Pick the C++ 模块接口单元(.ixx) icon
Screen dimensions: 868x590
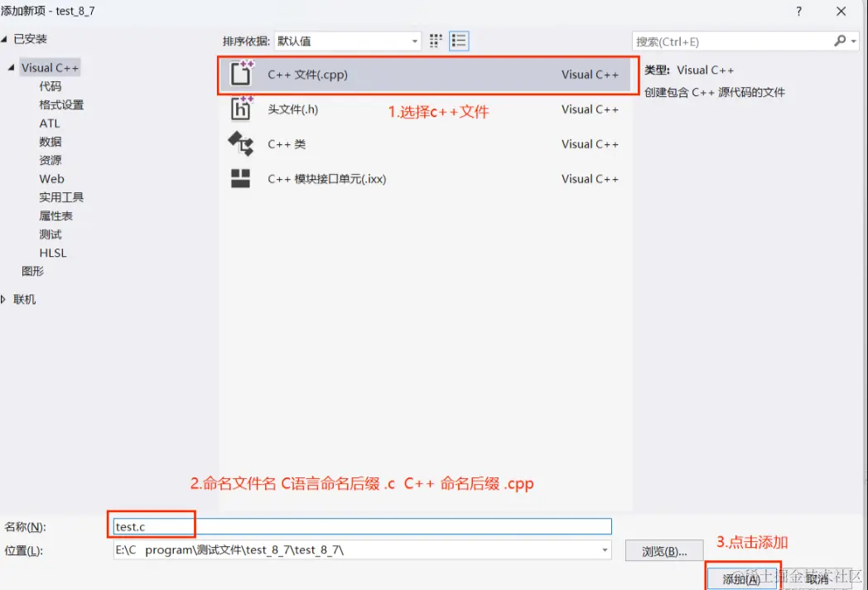click(x=240, y=178)
